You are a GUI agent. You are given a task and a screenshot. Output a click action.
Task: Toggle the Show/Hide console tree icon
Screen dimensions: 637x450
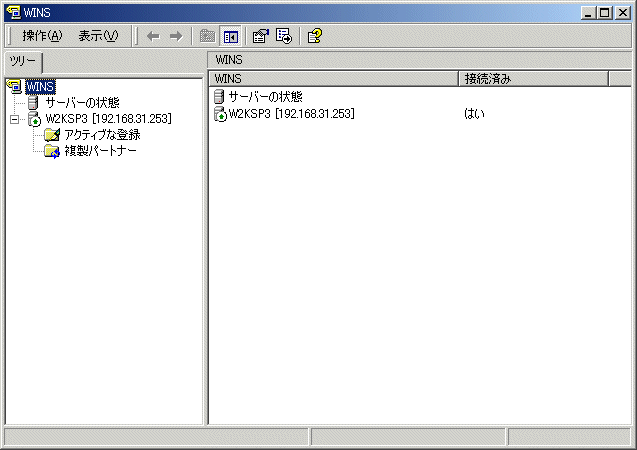231,37
